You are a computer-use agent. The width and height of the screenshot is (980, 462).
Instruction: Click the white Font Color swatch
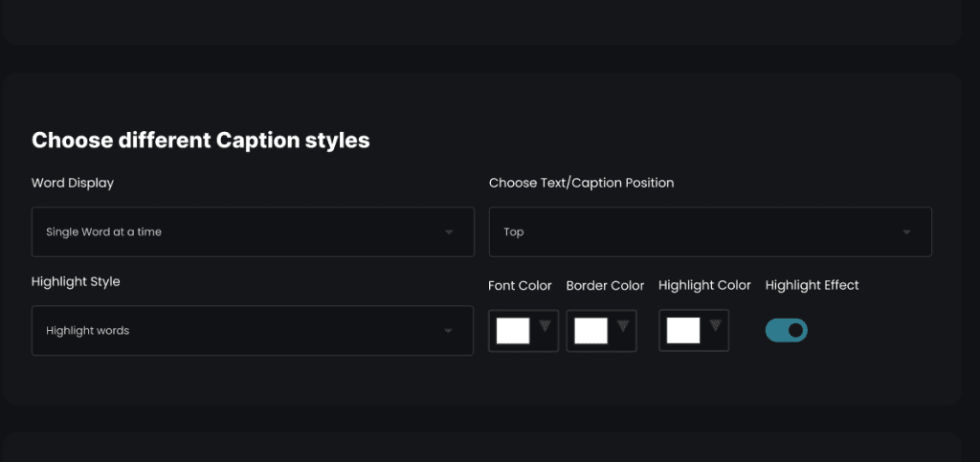coord(513,330)
